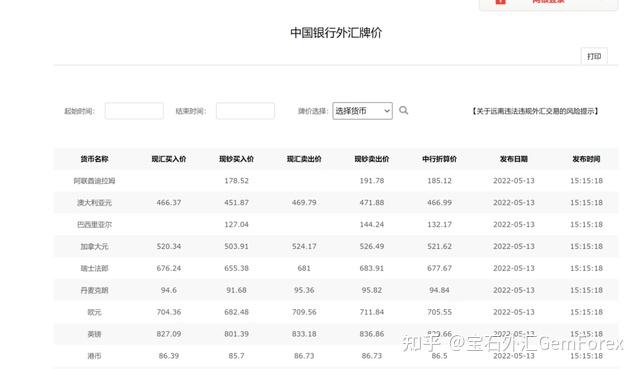Click the value 676.24

[169, 268]
